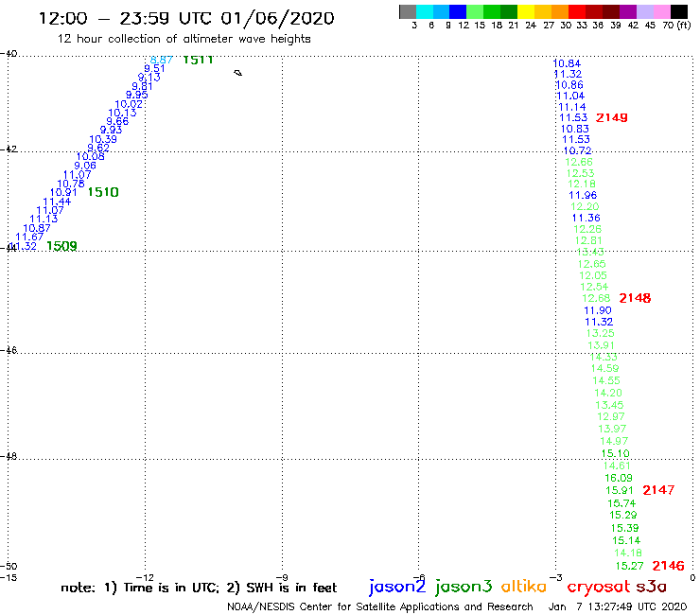Click the wave height value 10.02
Image resolution: width=700 pixels, height=615 pixels.
[x=129, y=104]
